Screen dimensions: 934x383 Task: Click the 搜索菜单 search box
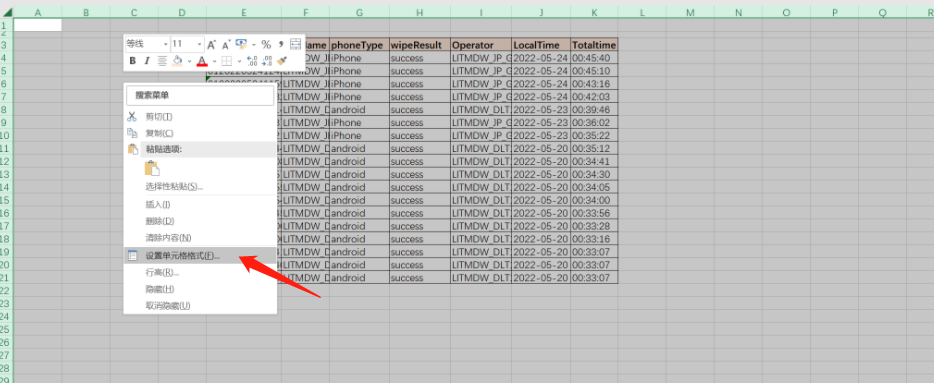click(200, 95)
